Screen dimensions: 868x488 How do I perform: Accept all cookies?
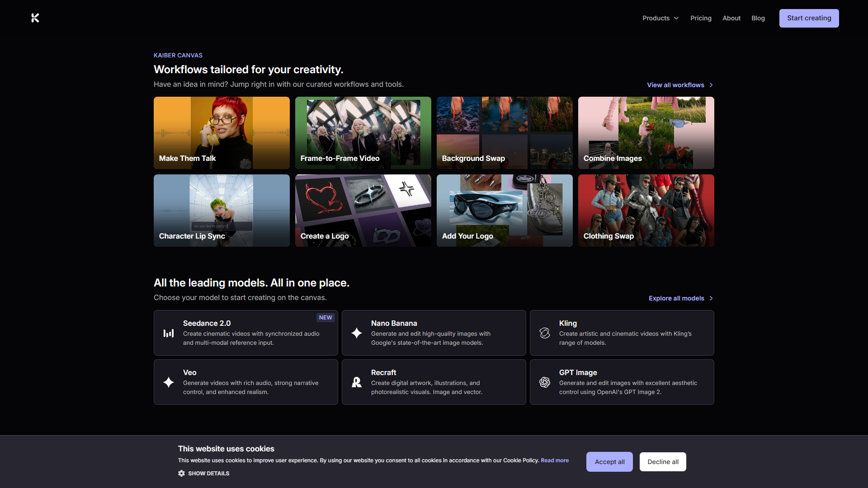[x=609, y=462]
